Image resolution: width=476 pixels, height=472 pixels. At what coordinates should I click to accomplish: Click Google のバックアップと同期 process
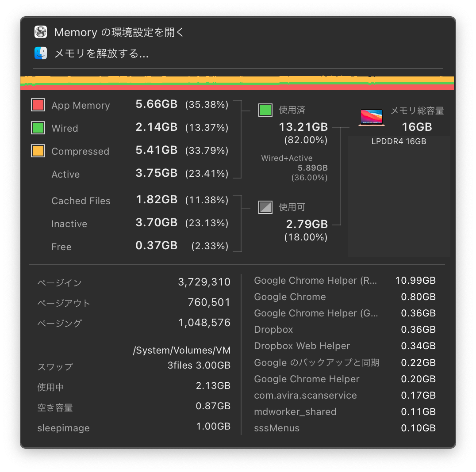coord(345,363)
